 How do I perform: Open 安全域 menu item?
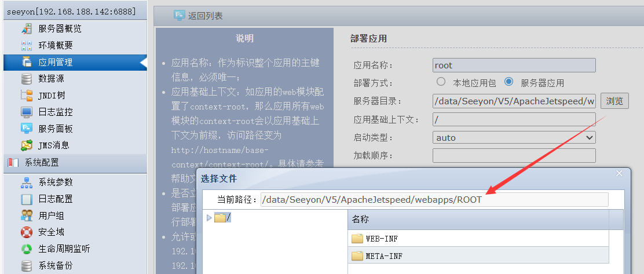tap(52, 232)
